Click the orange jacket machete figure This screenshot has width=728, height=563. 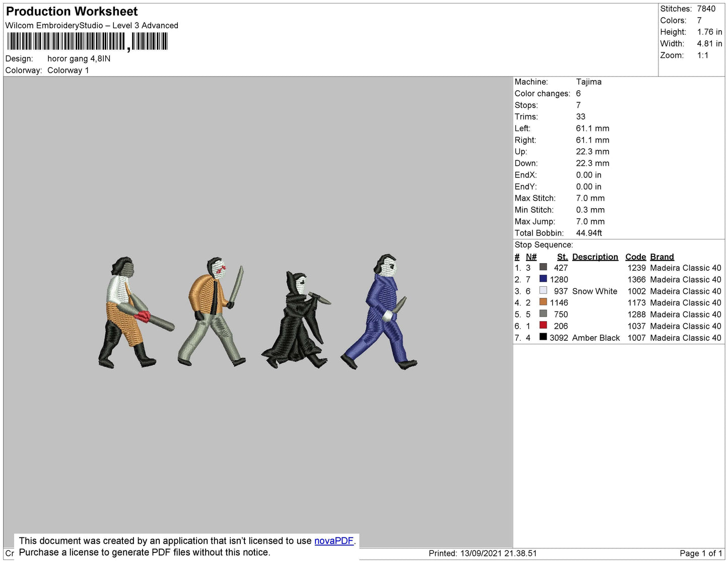(212, 311)
